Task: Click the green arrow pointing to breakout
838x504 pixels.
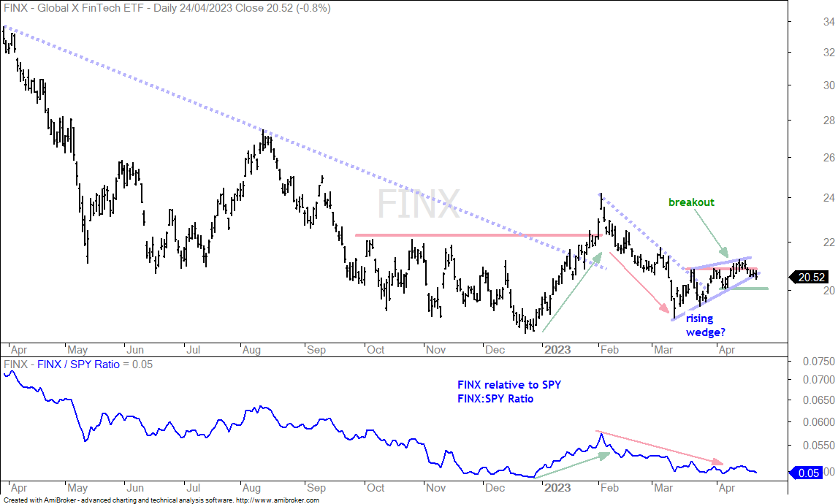Action: pyautogui.click(x=711, y=232)
